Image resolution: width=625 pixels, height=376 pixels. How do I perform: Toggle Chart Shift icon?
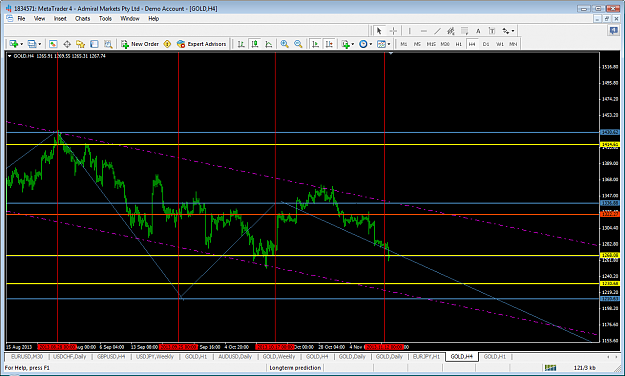click(x=329, y=44)
